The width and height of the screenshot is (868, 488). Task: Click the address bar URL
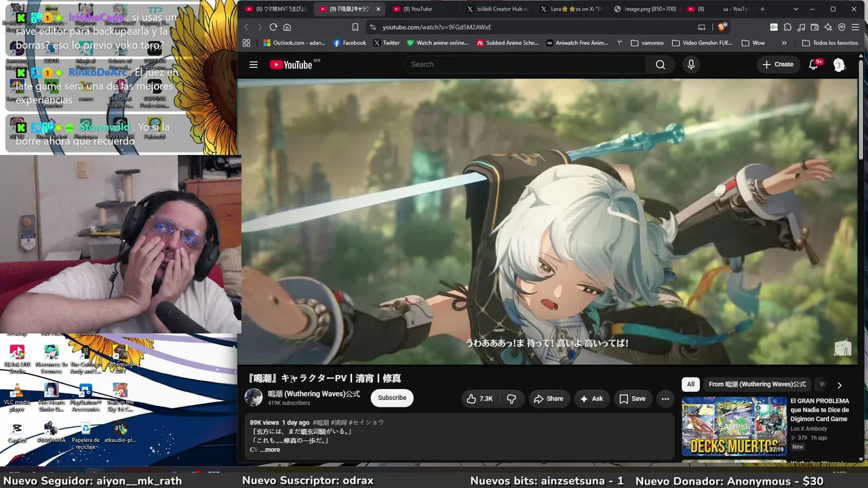click(x=437, y=27)
